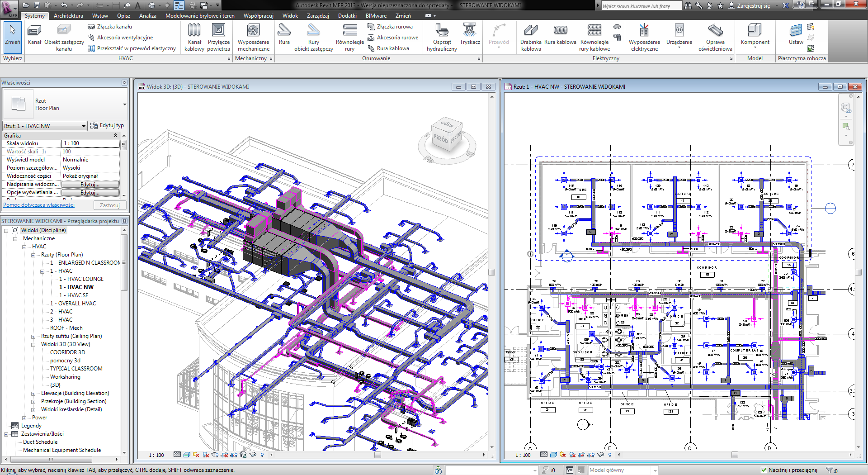868x475 pixels.
Task: Open Pomoc dotycząca właściwości link
Action: pos(39,205)
